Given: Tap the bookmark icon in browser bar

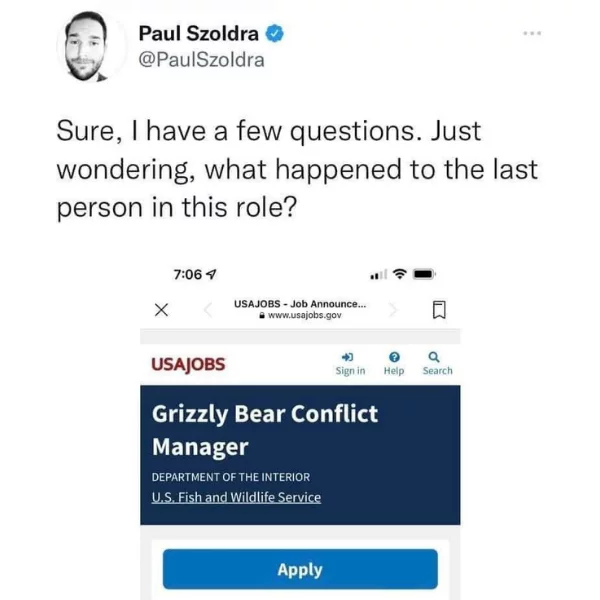Looking at the screenshot, I should tap(439, 310).
